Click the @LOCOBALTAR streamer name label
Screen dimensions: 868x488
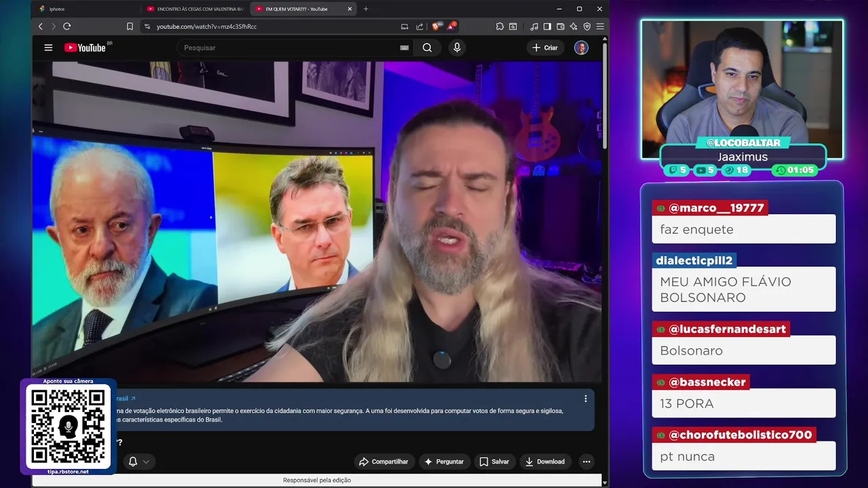tap(743, 142)
